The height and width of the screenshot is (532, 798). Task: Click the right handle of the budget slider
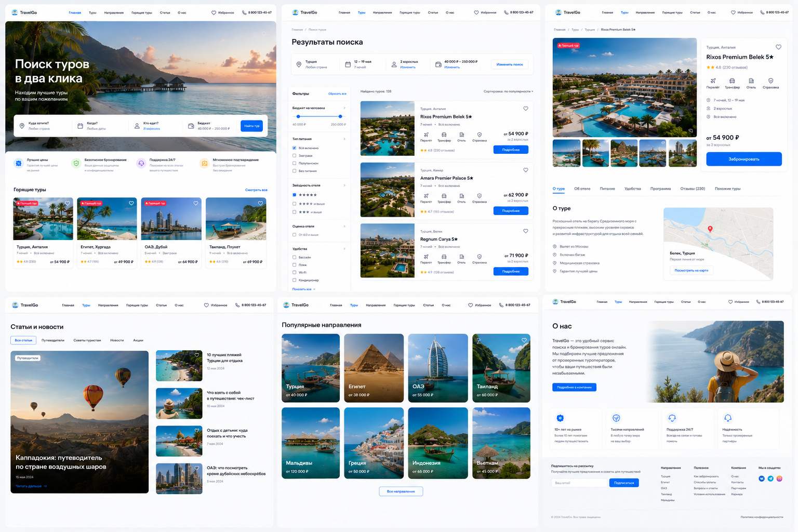(340, 116)
